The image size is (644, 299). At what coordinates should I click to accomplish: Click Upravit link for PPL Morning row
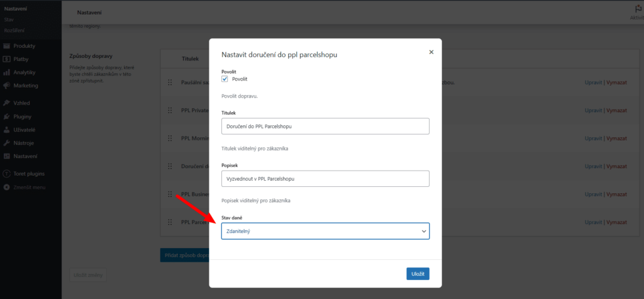(x=593, y=138)
